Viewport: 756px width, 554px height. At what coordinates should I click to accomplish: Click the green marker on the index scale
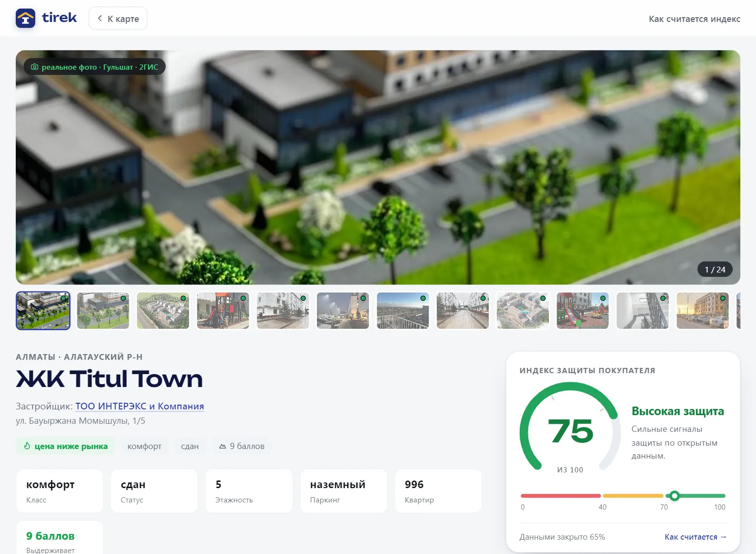(674, 496)
